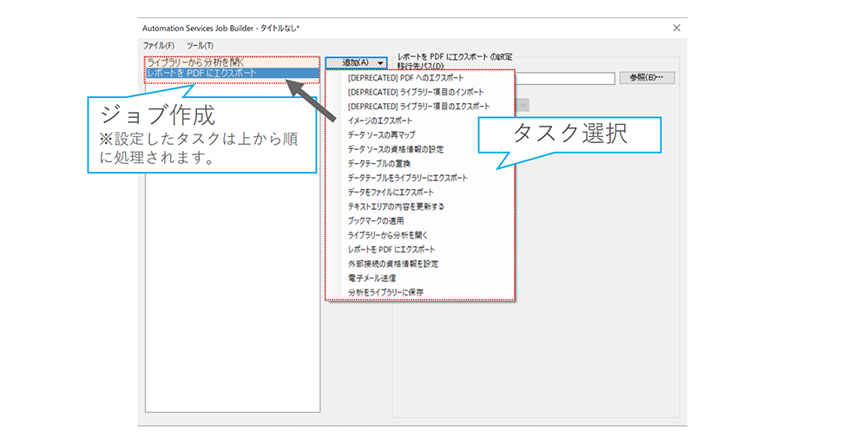
Task: Choose [DEPRECATED] ライブラリー項目のインポート menu entry
Action: pyautogui.click(x=415, y=92)
